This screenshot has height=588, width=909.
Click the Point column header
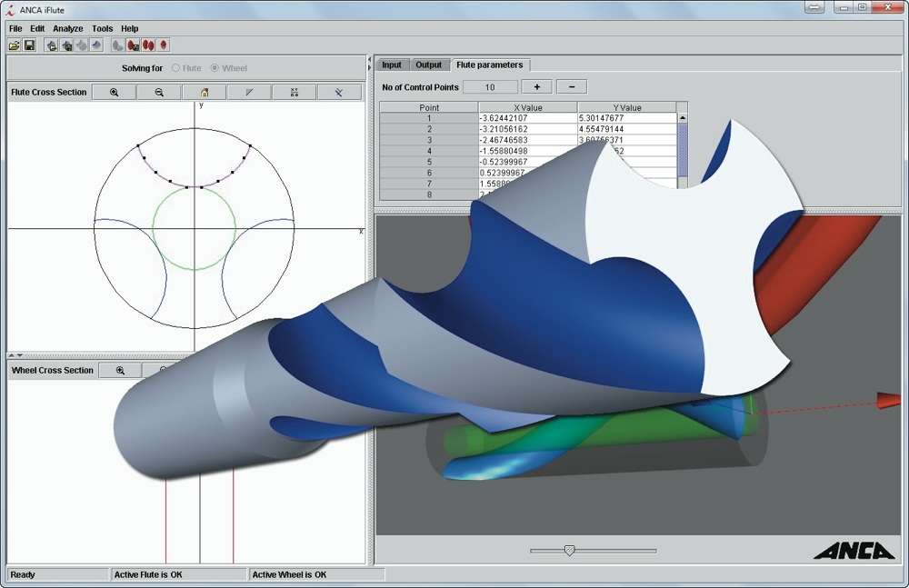click(x=429, y=107)
